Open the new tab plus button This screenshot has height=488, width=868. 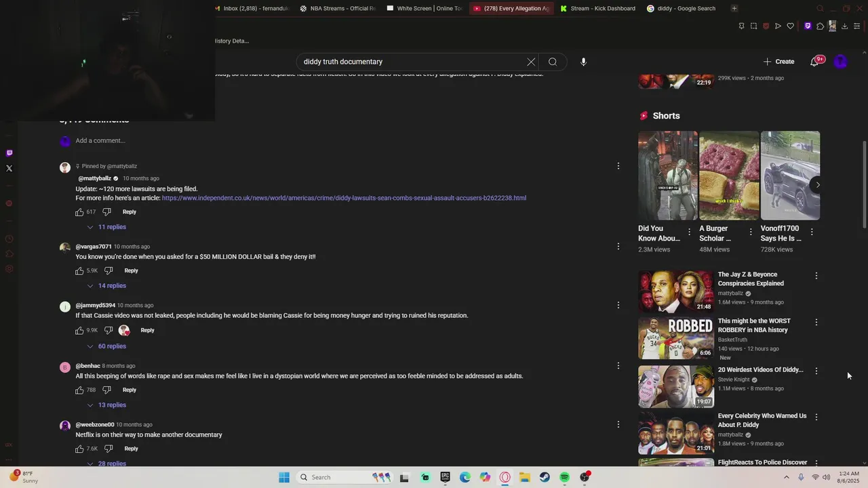coord(734,8)
